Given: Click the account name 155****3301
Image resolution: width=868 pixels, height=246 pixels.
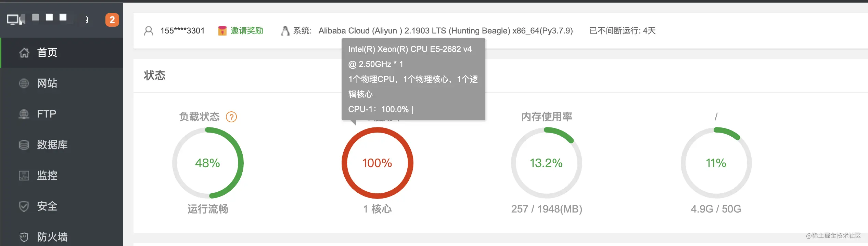Looking at the screenshot, I should click(182, 31).
